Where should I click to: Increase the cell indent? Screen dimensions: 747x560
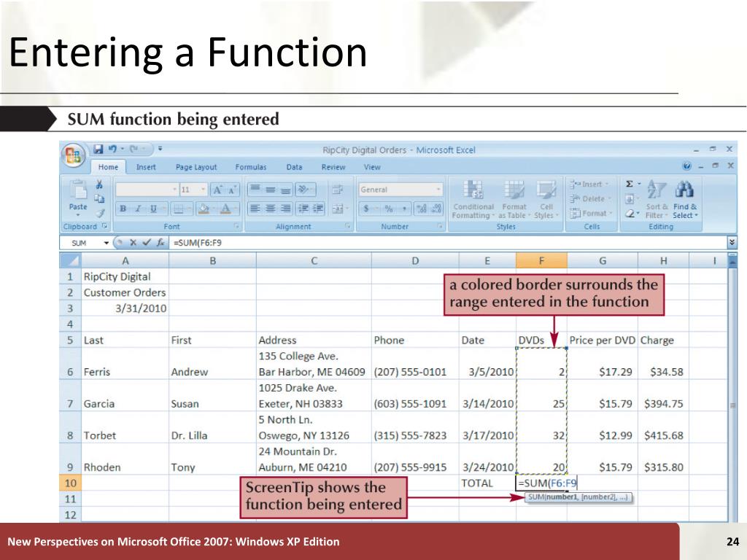[318, 209]
